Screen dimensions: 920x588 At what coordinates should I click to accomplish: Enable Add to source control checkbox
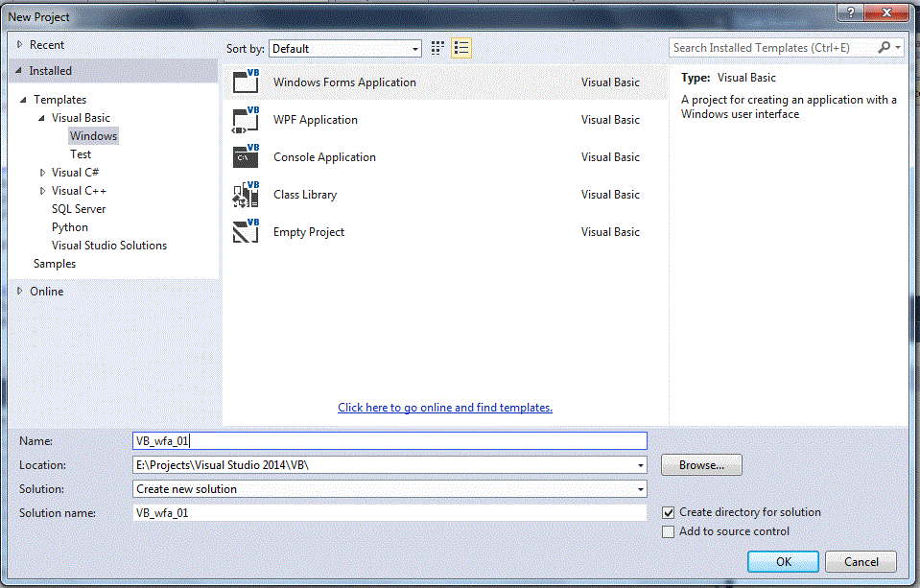pyautogui.click(x=668, y=531)
